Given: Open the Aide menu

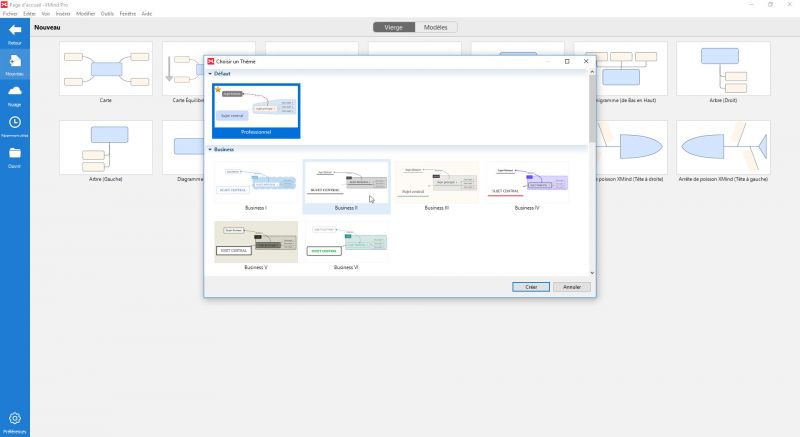Looking at the screenshot, I should click(x=147, y=14).
